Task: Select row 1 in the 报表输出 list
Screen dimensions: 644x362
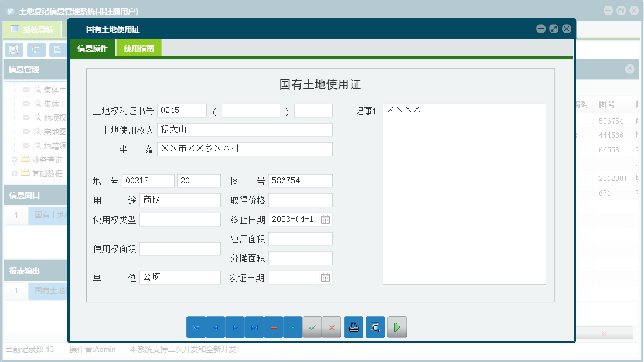Action: tap(36, 291)
